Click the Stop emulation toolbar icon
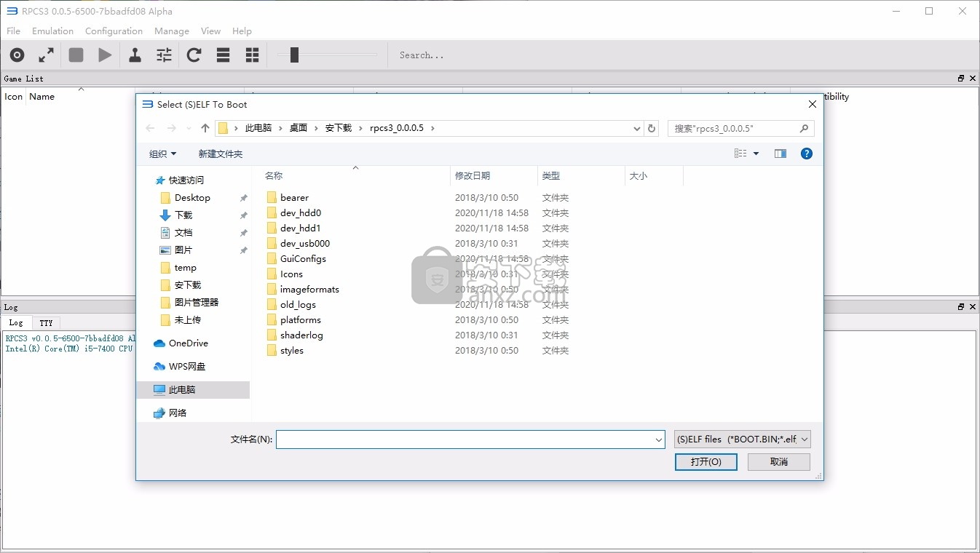Image resolution: width=980 pixels, height=553 pixels. 76,55
